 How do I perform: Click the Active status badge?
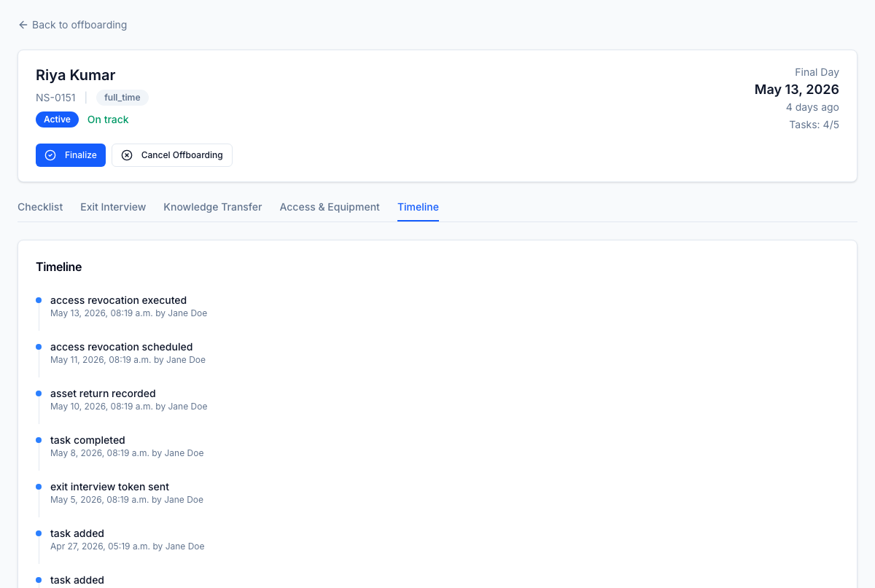pyautogui.click(x=57, y=119)
